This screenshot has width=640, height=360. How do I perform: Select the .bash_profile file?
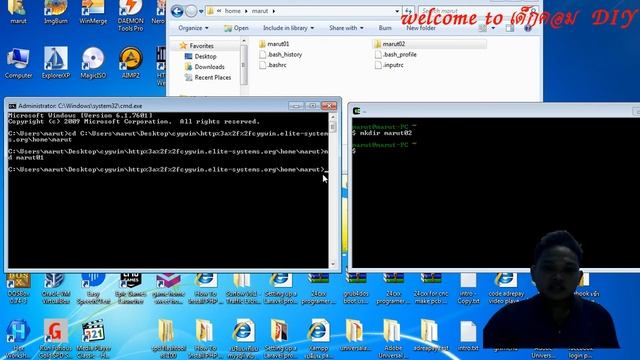click(x=396, y=54)
